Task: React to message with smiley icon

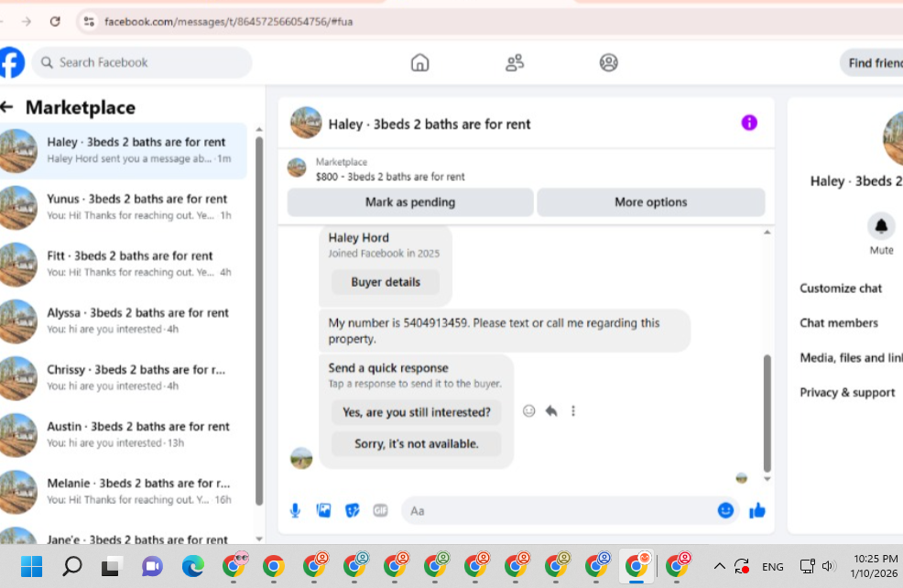Action: (528, 410)
